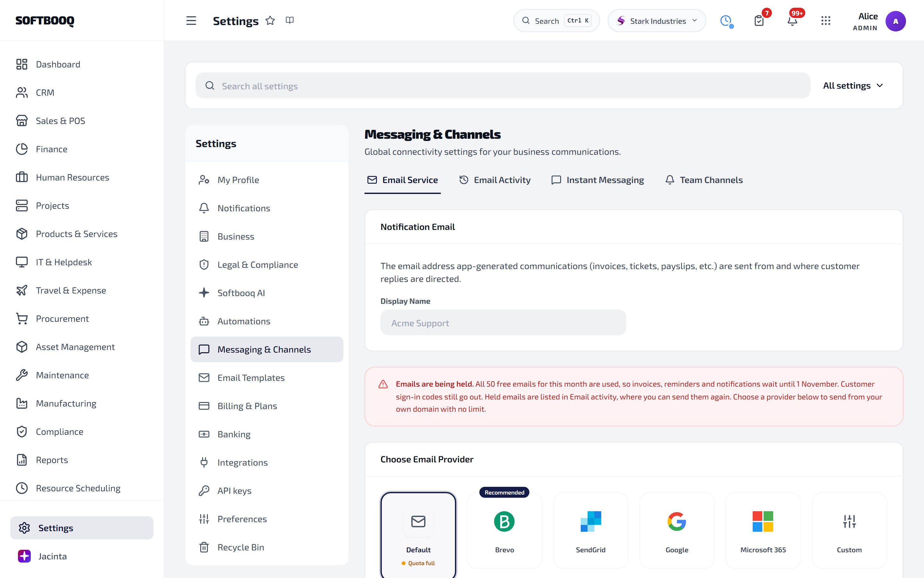Open the book documentation icon
Image resolution: width=924 pixels, height=578 pixels.
click(x=290, y=20)
